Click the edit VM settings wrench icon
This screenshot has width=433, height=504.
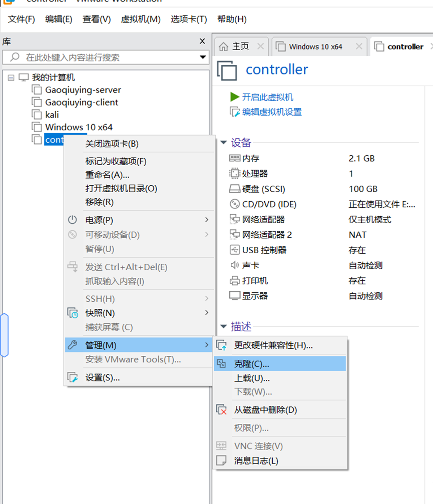coord(234,112)
